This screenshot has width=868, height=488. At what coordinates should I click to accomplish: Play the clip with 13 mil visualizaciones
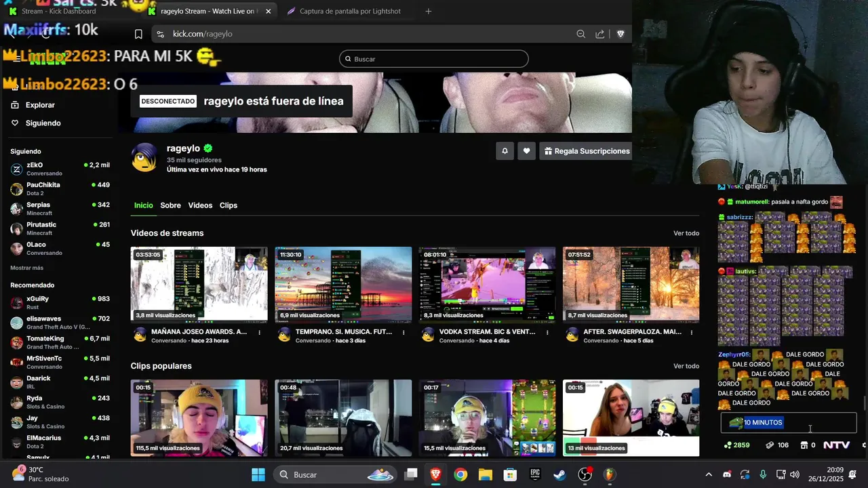631,418
